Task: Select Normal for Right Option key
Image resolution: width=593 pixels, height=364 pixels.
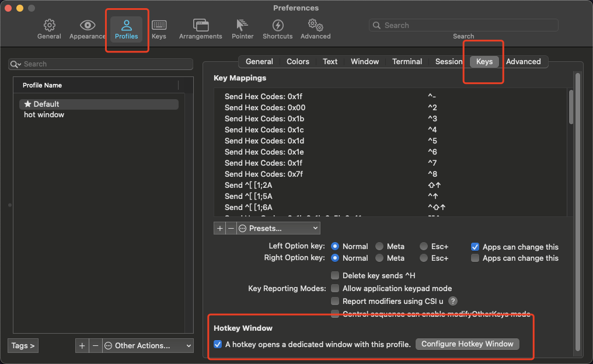Action: 334,258
